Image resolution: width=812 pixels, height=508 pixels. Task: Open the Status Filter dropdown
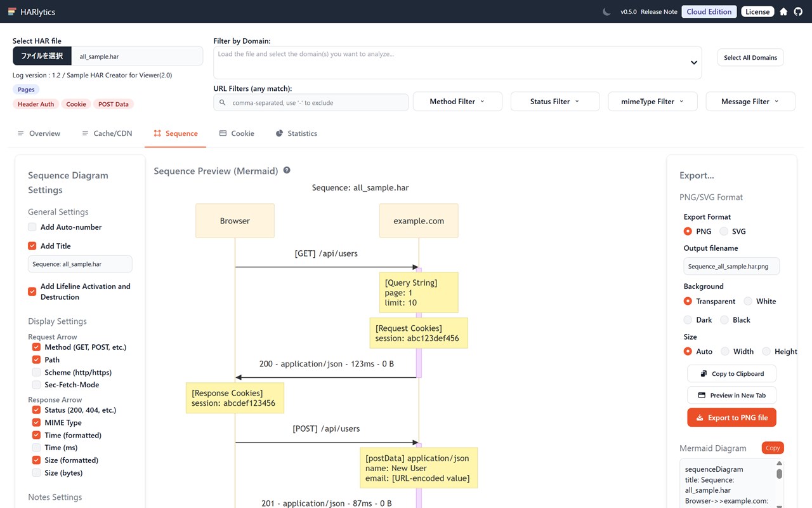pos(555,102)
